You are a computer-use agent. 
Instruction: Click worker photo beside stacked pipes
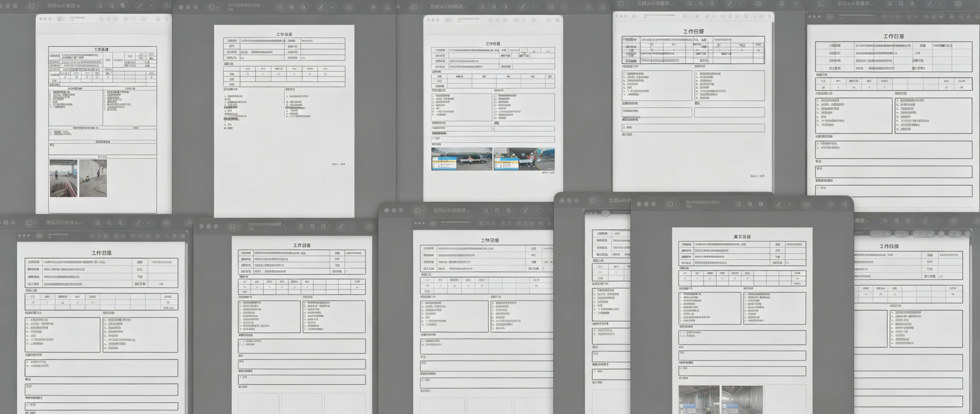(64, 178)
